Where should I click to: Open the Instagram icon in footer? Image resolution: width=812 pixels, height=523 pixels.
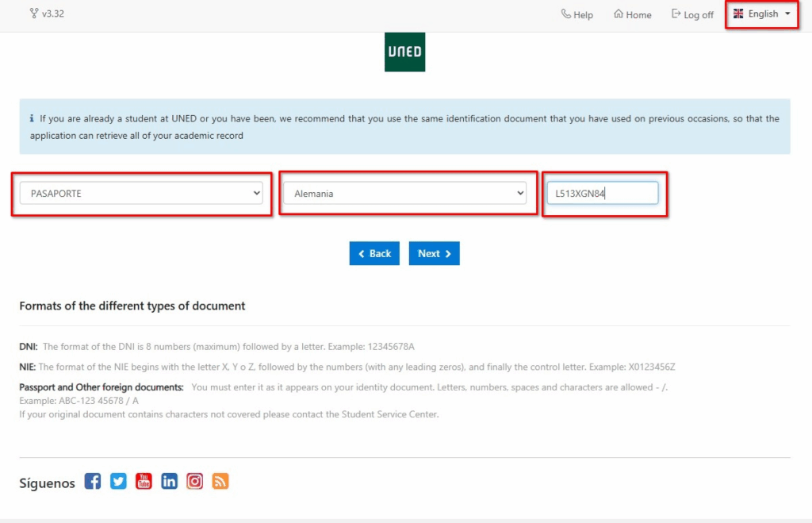(194, 481)
